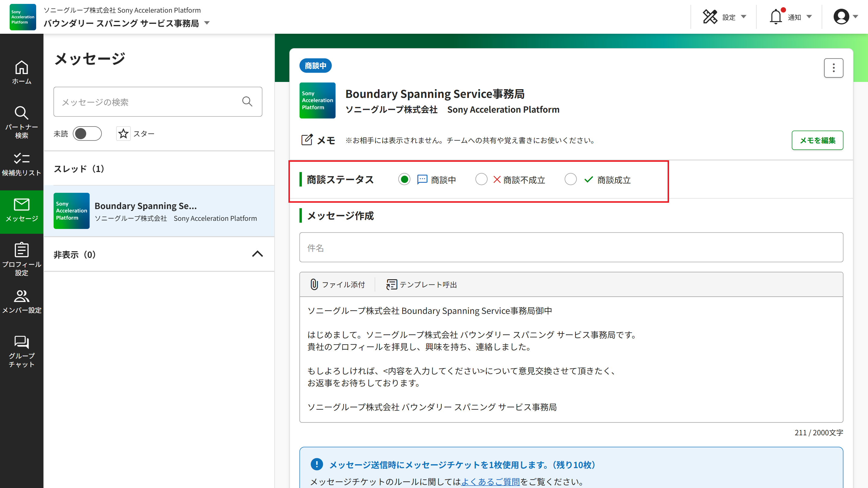Viewport: 868px width, 488px height.
Task: Click the Boundary Spanning Service事務局 title
Action: (435, 94)
